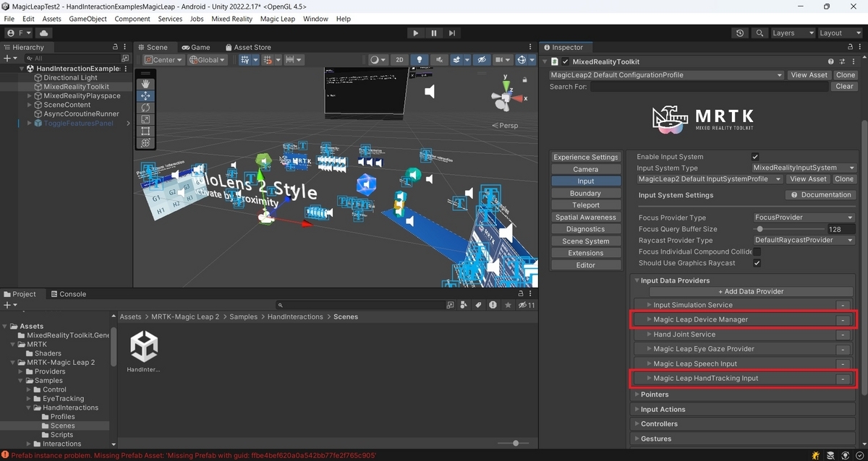Select the Transform tool in Scene toolbar
The width and height of the screenshot is (868, 461).
point(145,143)
